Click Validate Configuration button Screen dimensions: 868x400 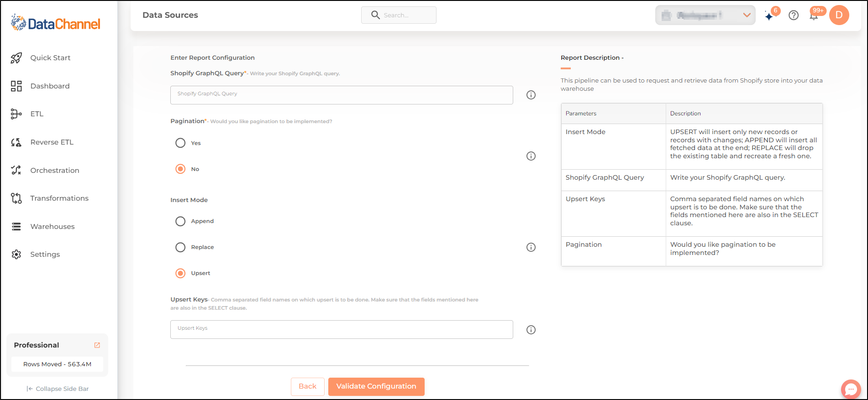(x=376, y=386)
